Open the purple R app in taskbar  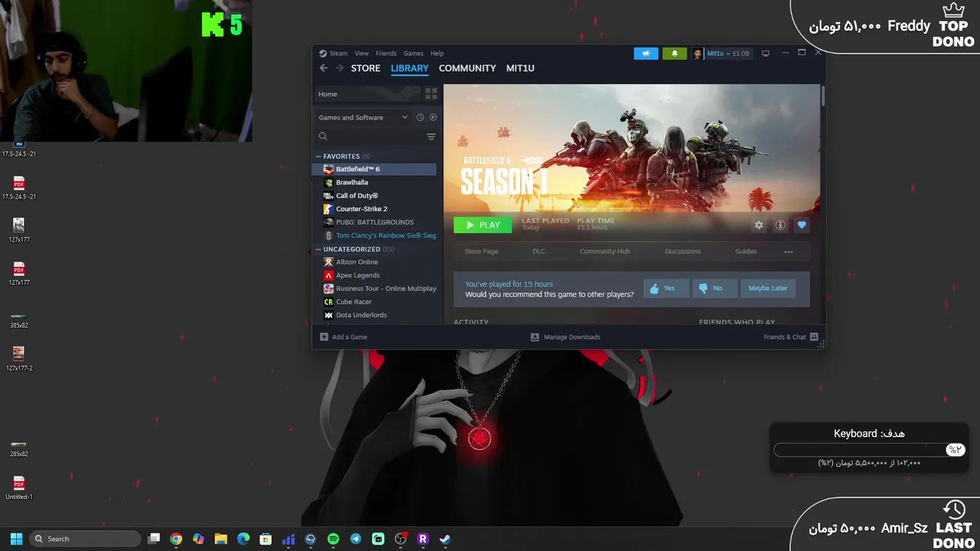click(423, 539)
